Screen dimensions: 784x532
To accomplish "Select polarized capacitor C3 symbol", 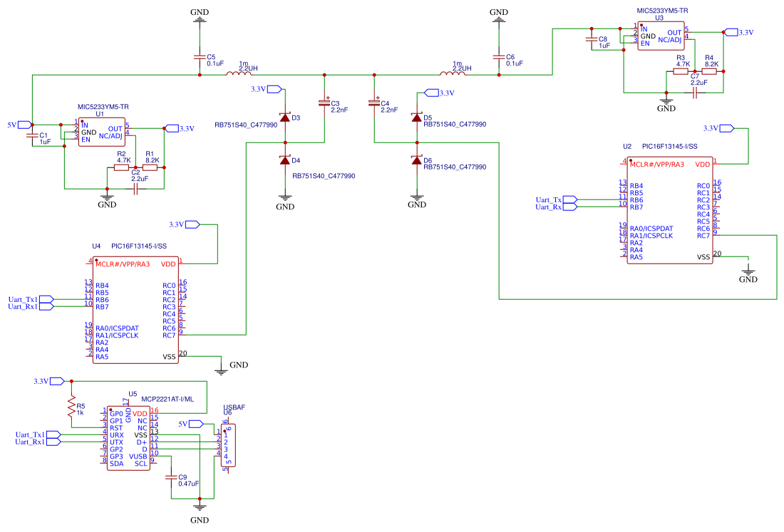I will click(x=324, y=103).
